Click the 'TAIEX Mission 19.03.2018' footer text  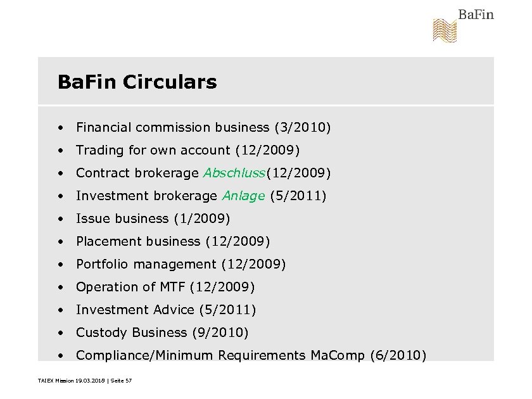point(67,380)
